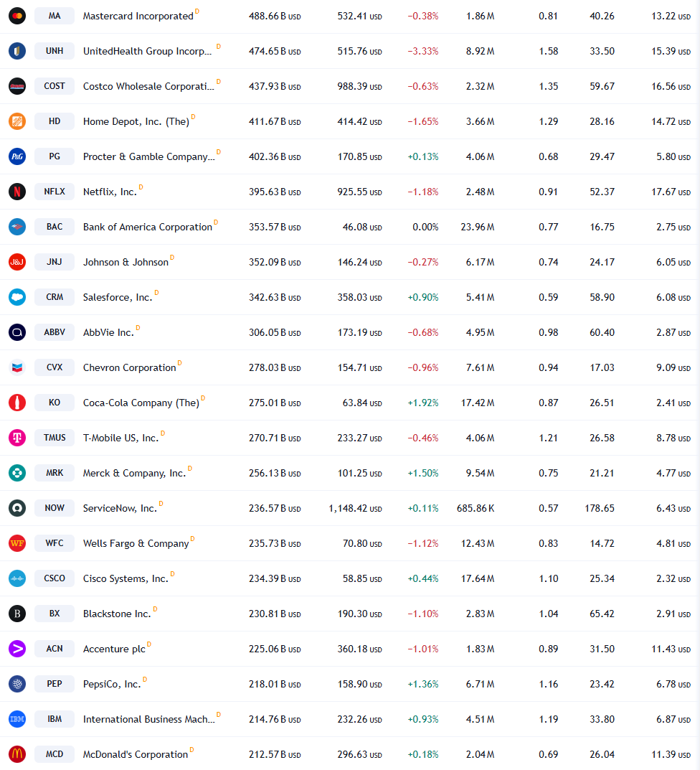The image size is (700, 770).
Task: Click the Netflix N logo icon
Action: click(17, 192)
